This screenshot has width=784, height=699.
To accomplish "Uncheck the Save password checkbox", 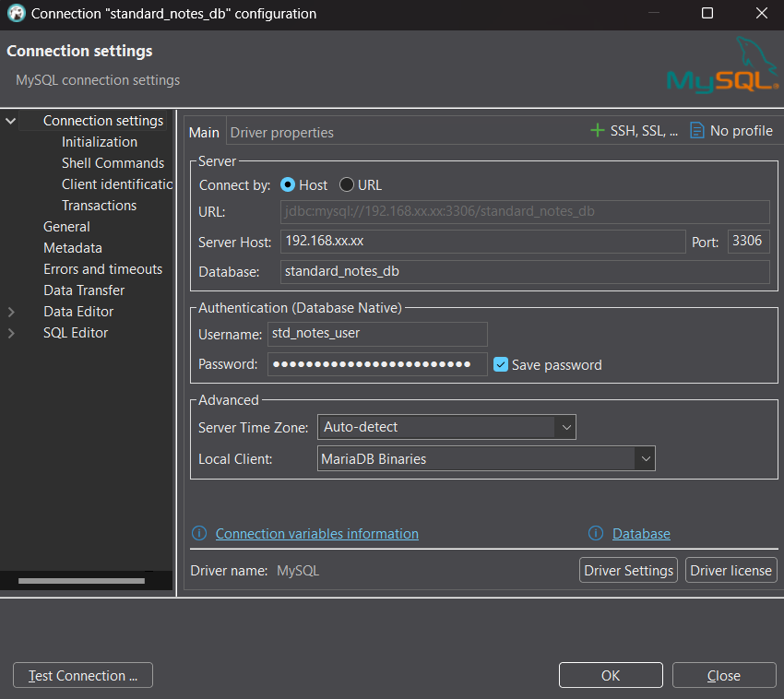I will click(x=501, y=364).
